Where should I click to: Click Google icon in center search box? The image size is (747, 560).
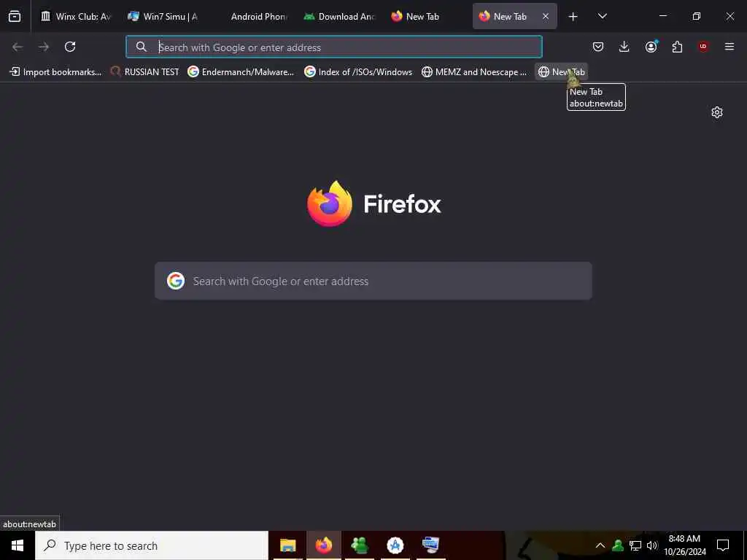pos(176,281)
